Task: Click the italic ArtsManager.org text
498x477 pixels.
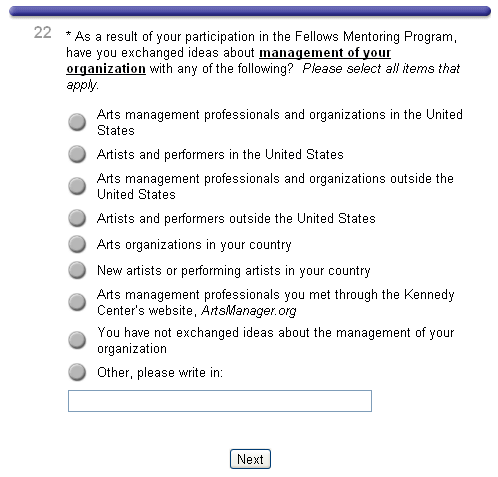Action: [x=249, y=311]
